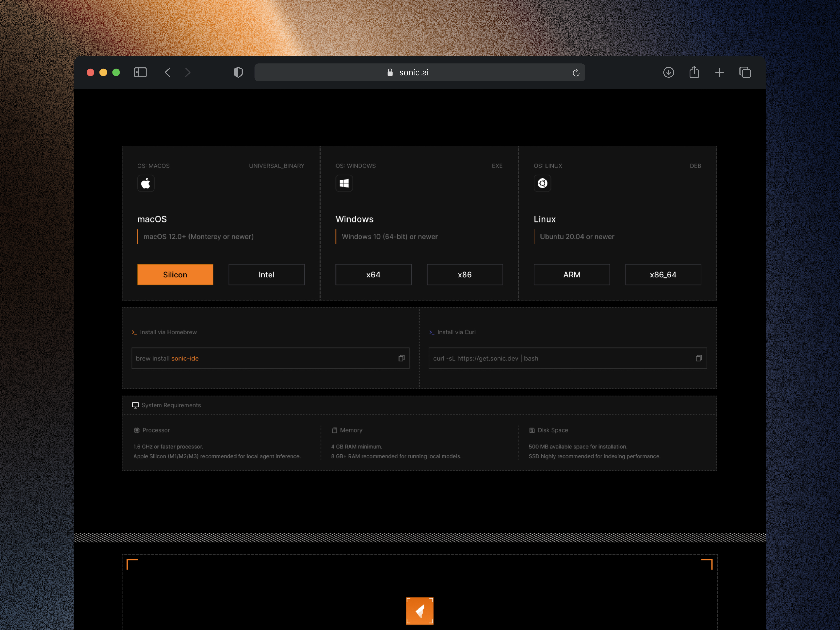Click the "Install via Homebrew" label
Viewport: 840px width, 630px height.
[168, 332]
